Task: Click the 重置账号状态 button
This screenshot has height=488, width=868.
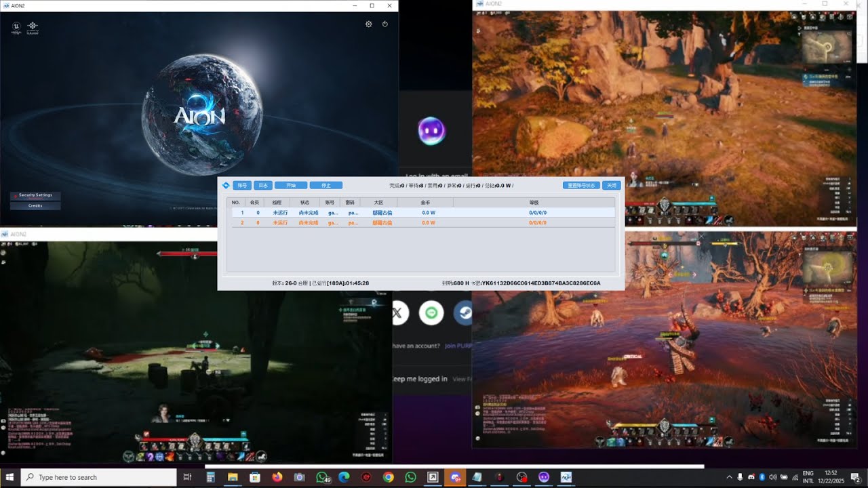Action: point(581,185)
